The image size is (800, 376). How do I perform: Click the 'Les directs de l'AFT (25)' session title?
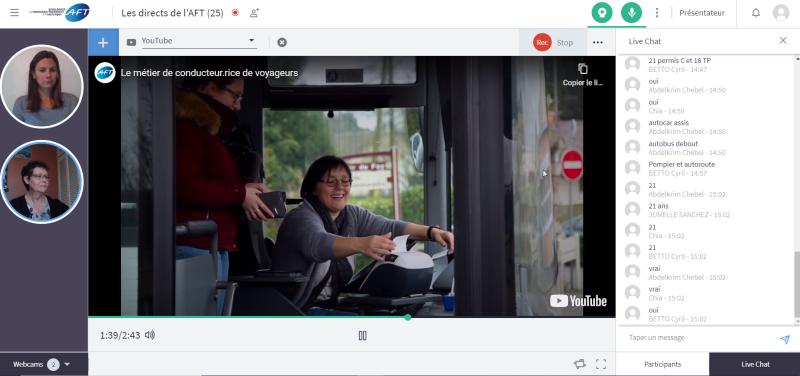pos(172,13)
